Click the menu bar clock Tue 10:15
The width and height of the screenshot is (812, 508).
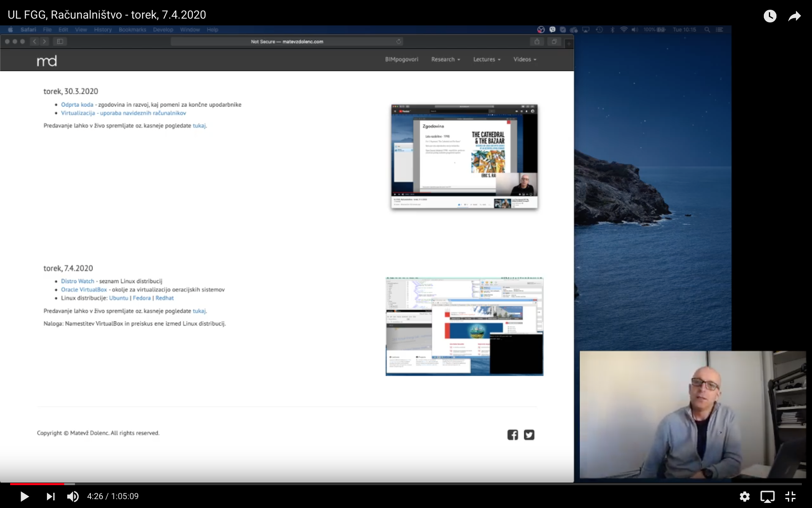pyautogui.click(x=684, y=30)
